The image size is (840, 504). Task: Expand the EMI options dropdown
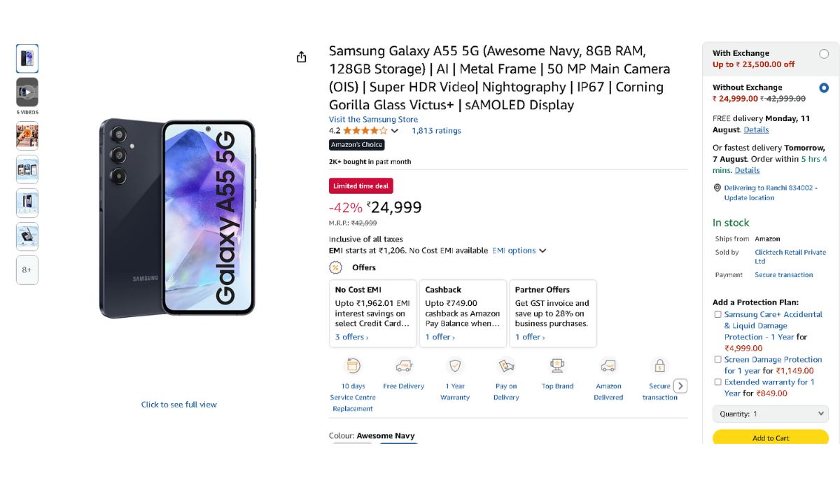519,251
